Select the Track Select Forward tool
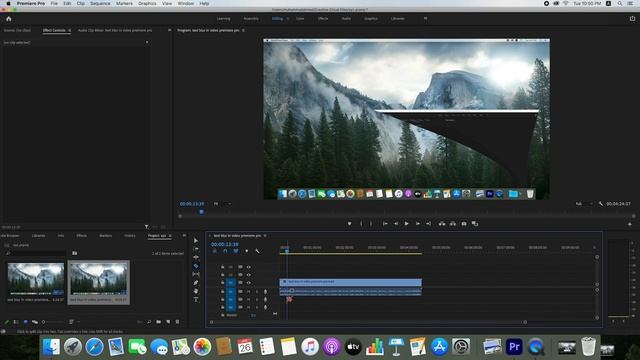Viewport: 640px width, 360px height. tap(196, 249)
